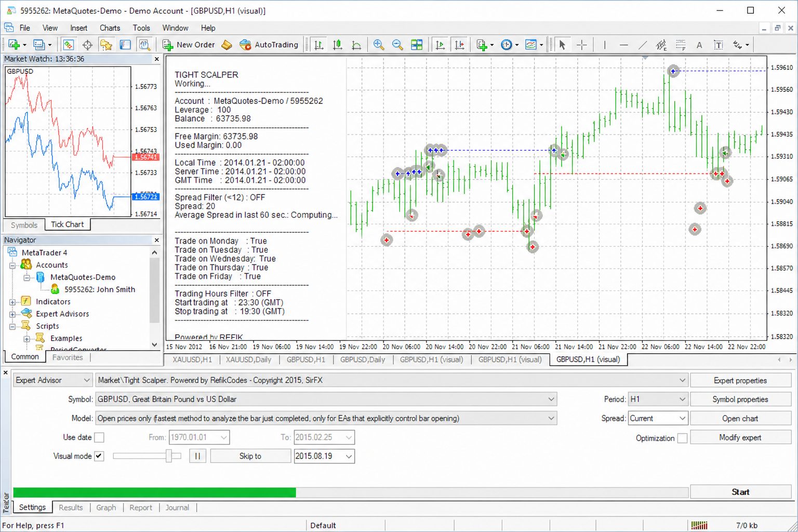The height and width of the screenshot is (532, 798).
Task: Zoom in on the chart
Action: click(x=379, y=45)
